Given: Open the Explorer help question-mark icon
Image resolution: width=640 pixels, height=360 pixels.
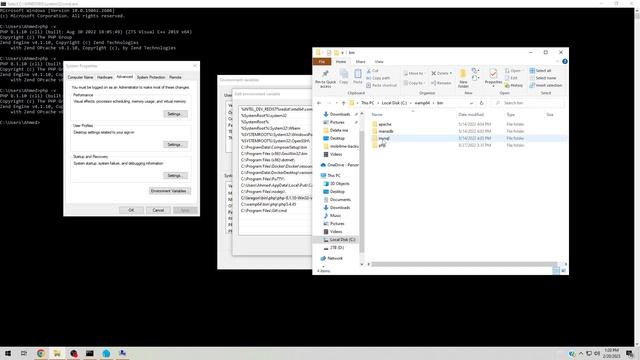Looking at the screenshot, I should 564,62.
